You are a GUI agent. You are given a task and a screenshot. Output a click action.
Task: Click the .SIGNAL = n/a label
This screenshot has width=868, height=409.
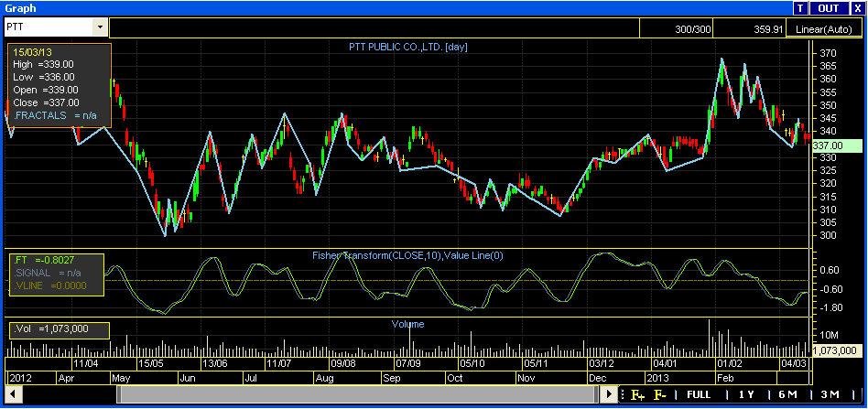(x=48, y=273)
